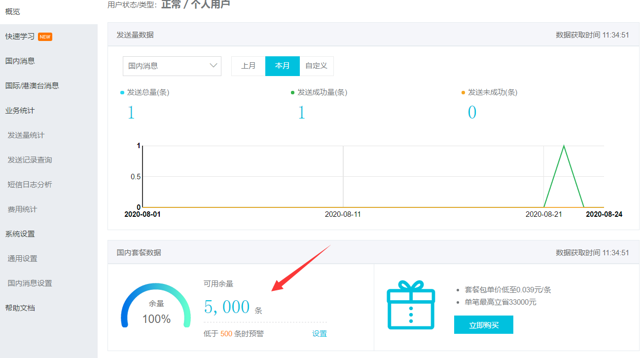
Task: Open 发送记录查询 in the sidebar
Action: [x=30, y=160]
